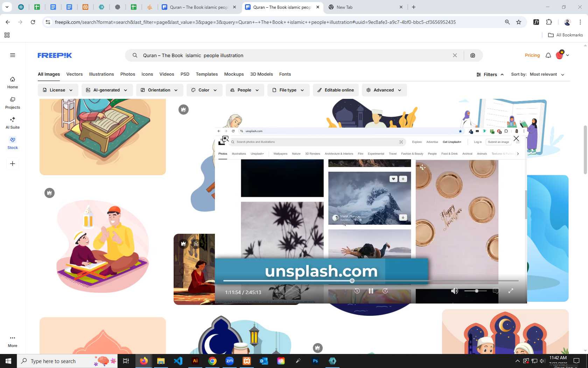Click back-to-tab icon on video overlay

pyautogui.click(x=225, y=139)
